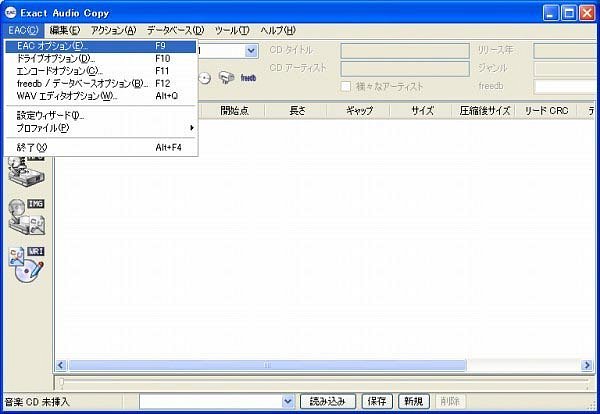Open the ヘルプ menu
The image size is (600, 414).
click(278, 30)
